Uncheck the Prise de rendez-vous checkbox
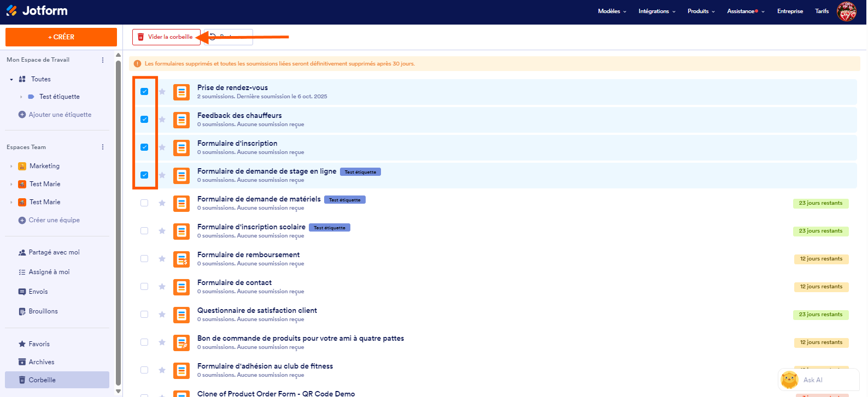The image size is (868, 397). click(x=144, y=92)
